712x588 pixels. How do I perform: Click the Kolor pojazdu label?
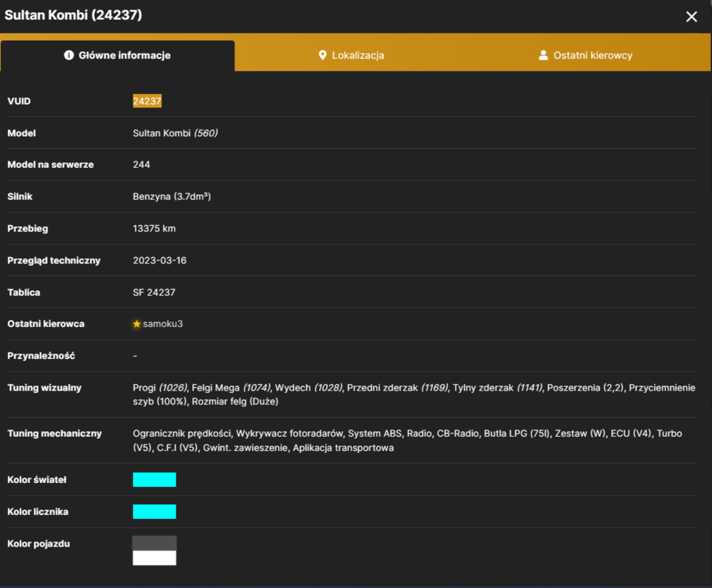point(38,543)
